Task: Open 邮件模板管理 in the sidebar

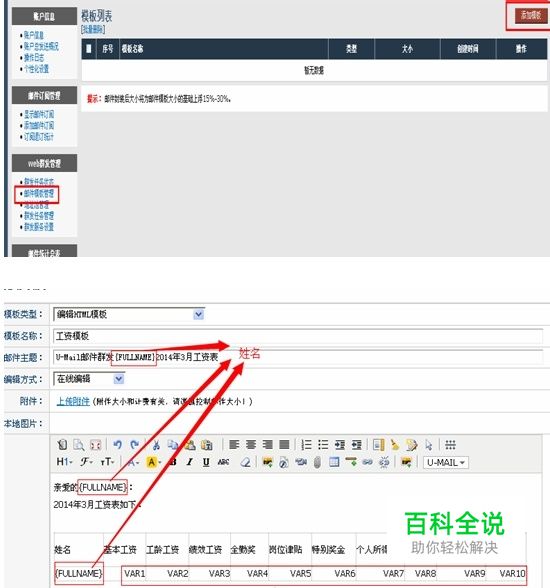Action: click(39, 194)
